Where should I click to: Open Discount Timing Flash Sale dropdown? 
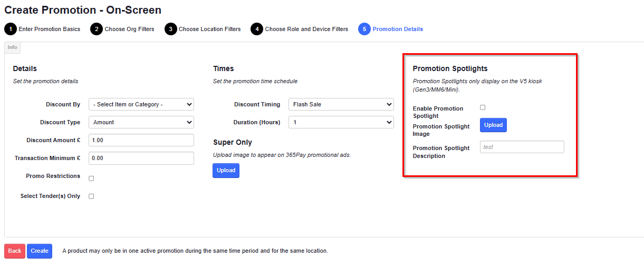(341, 104)
